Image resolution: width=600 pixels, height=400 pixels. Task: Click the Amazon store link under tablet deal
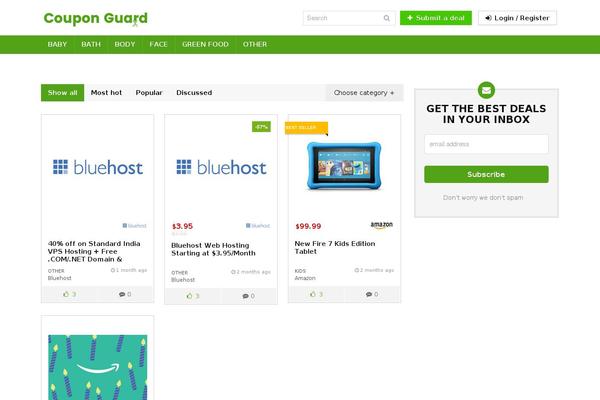(305, 278)
